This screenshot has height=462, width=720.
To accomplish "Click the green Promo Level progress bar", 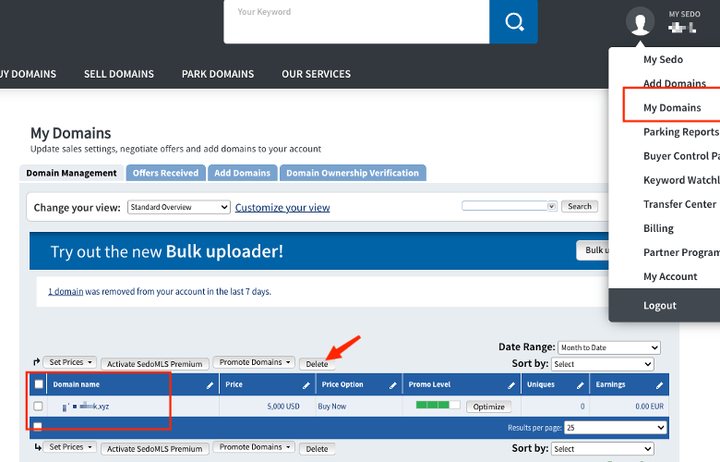I will click(438, 405).
